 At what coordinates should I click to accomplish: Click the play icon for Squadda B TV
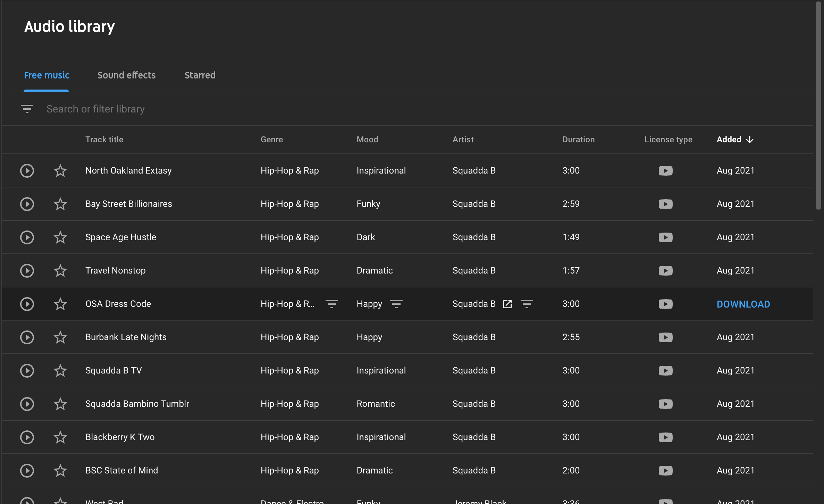point(27,370)
